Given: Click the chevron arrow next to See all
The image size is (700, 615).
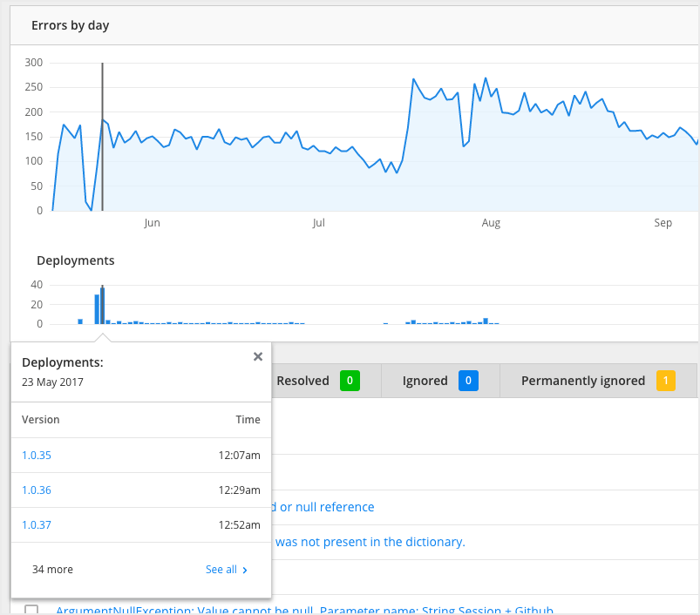Looking at the screenshot, I should pyautogui.click(x=245, y=569).
